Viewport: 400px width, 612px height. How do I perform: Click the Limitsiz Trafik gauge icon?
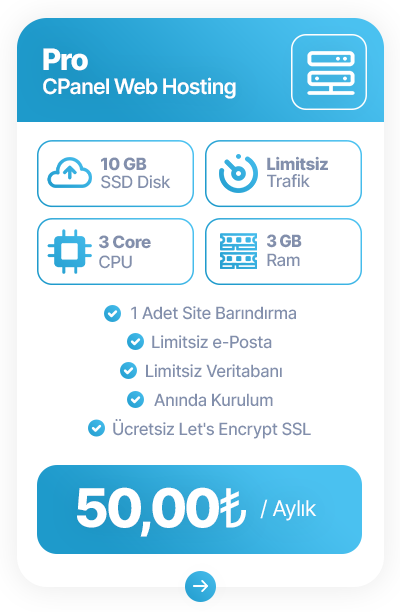click(x=238, y=173)
